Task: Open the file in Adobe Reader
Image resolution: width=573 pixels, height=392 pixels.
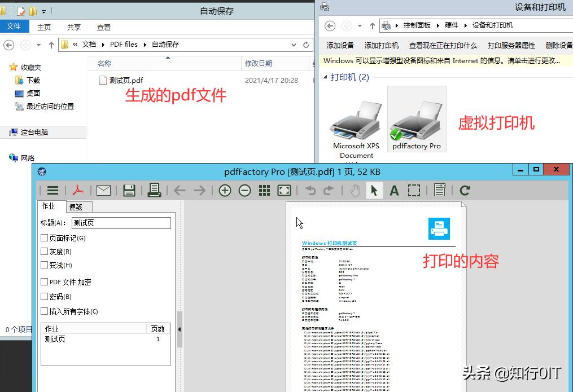Action: point(77,190)
